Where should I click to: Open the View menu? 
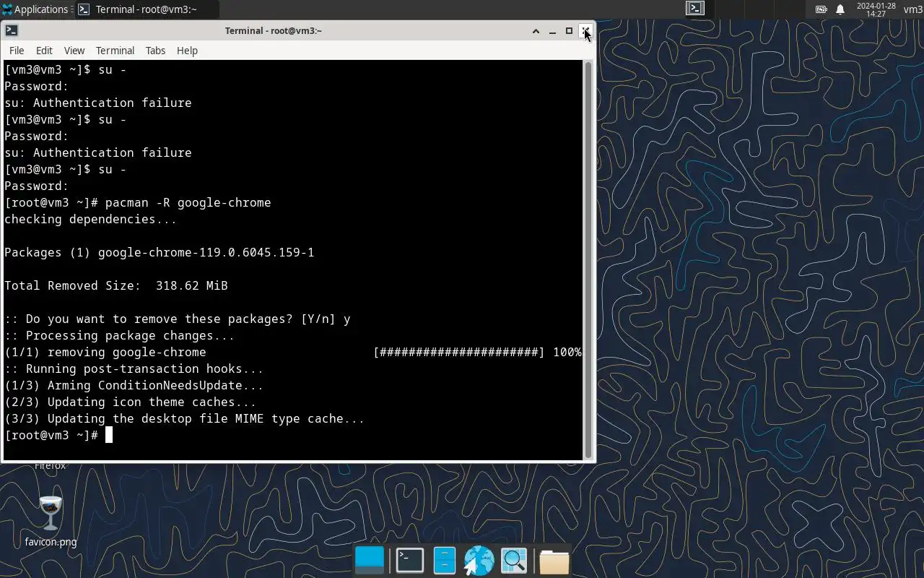(x=74, y=51)
